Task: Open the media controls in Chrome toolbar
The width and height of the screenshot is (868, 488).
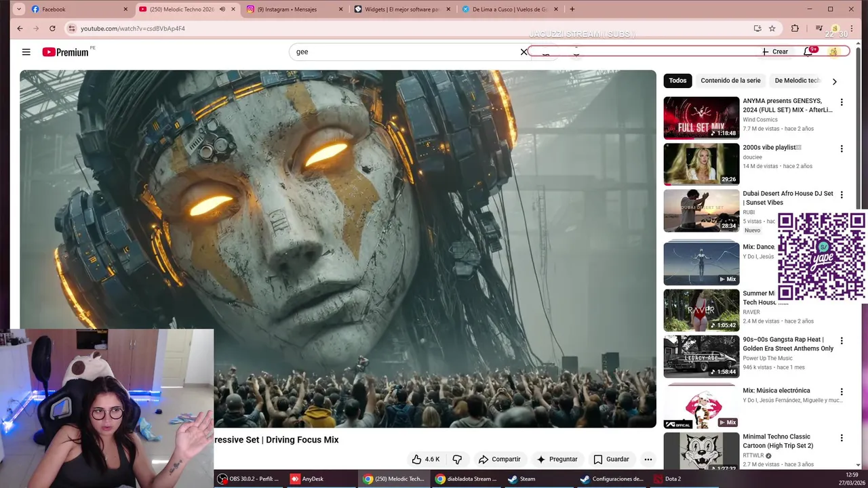Action: [818, 28]
